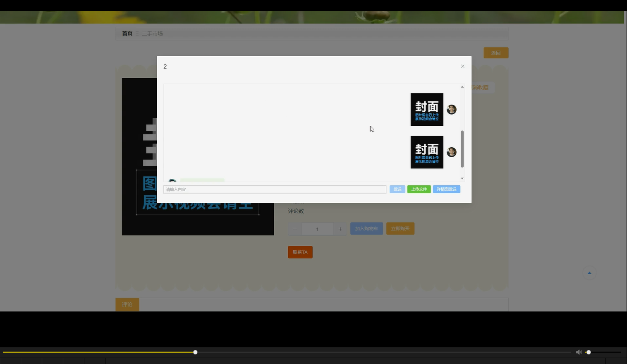627x364 pixels.
Task: Mute the video player volume speaker icon
Action: click(579, 352)
